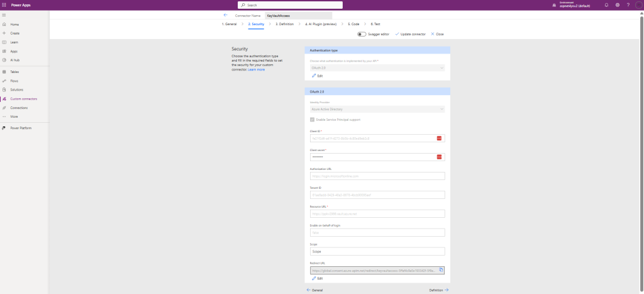Select the 2. Security step
Screen dimensions: 644x294
(257, 25)
